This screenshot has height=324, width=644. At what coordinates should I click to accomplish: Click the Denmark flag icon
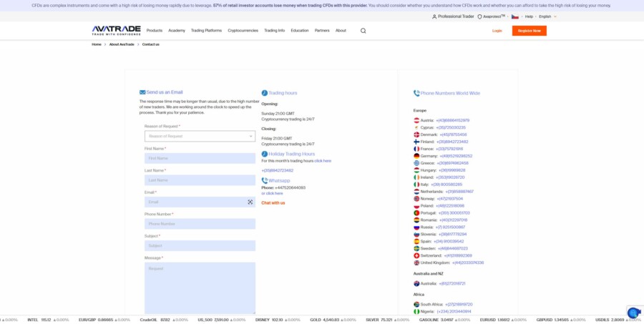(x=416, y=134)
